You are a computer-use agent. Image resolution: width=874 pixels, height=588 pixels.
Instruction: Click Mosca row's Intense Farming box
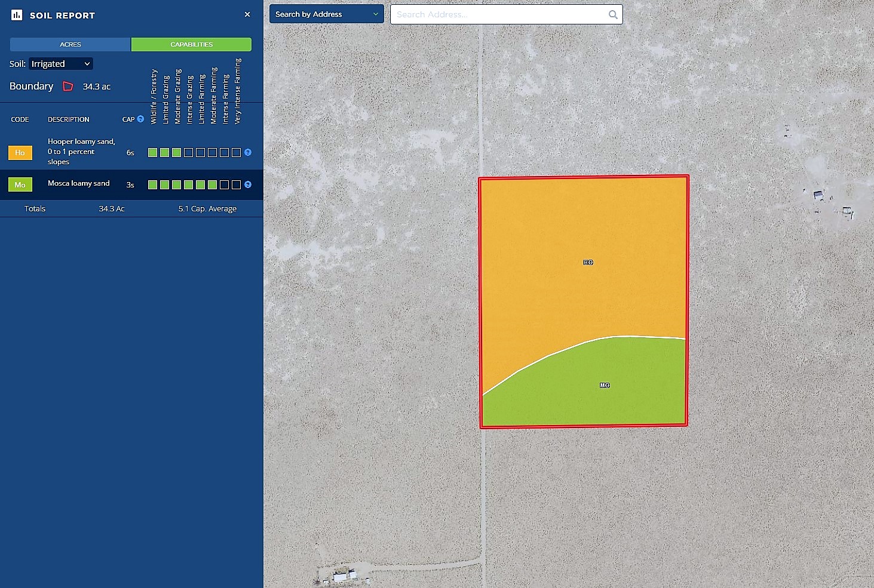[224, 185]
